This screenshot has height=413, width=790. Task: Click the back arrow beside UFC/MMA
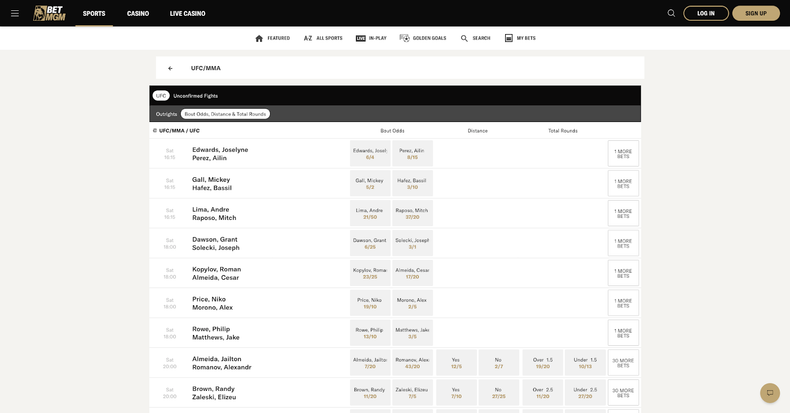point(170,68)
